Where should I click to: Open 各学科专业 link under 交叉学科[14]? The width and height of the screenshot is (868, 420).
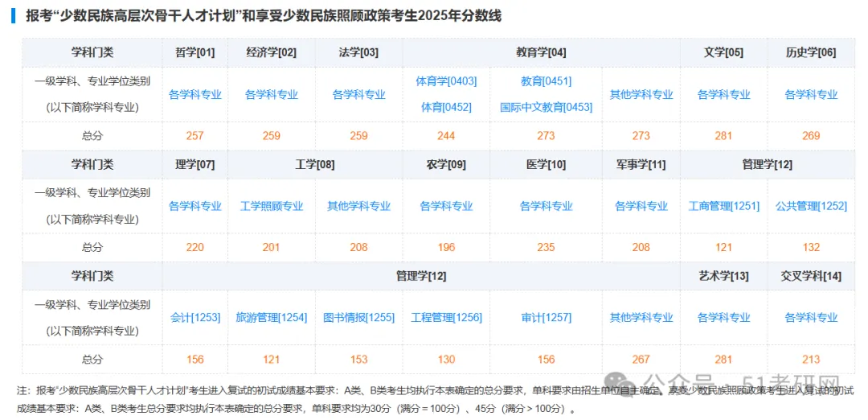(811, 318)
